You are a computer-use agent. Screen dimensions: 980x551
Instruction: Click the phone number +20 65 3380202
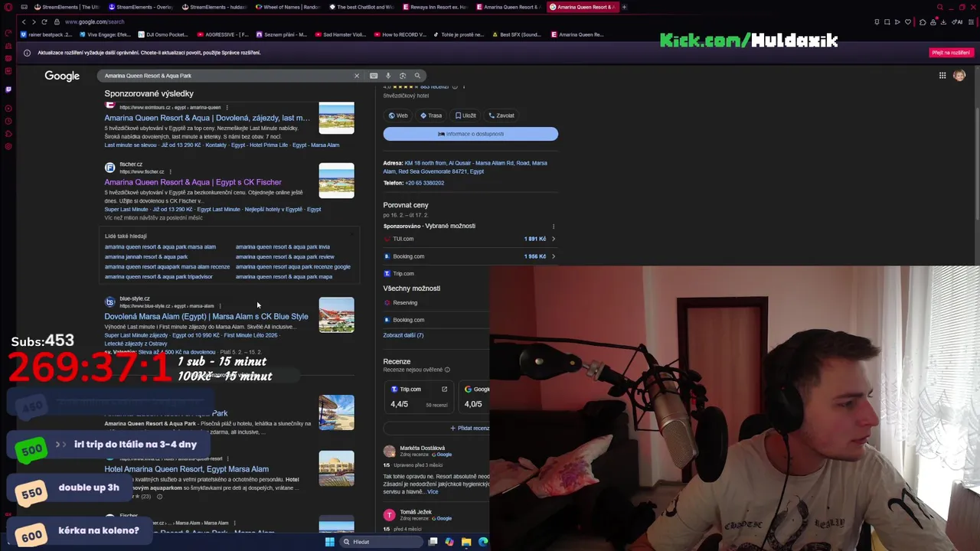424,183
